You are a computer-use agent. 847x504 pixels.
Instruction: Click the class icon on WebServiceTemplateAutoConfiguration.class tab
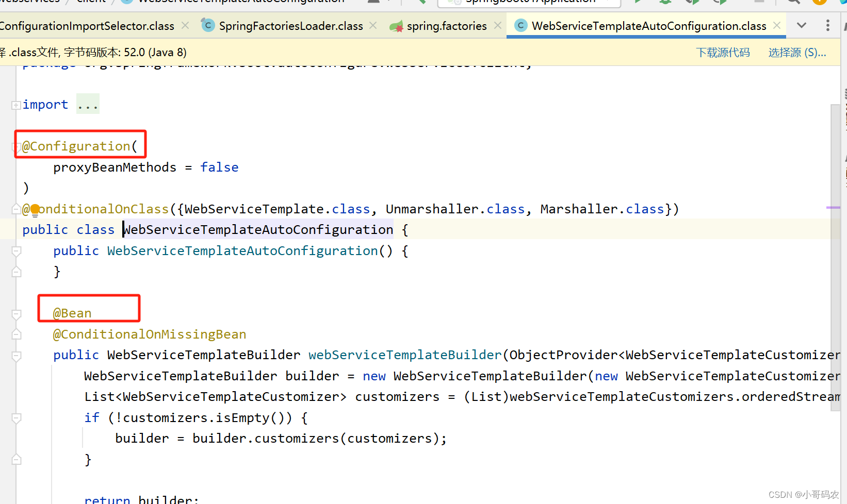pos(520,25)
